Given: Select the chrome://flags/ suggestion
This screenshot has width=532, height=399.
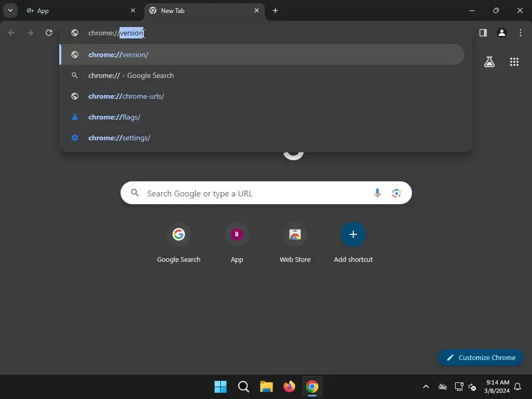Looking at the screenshot, I should [262, 117].
